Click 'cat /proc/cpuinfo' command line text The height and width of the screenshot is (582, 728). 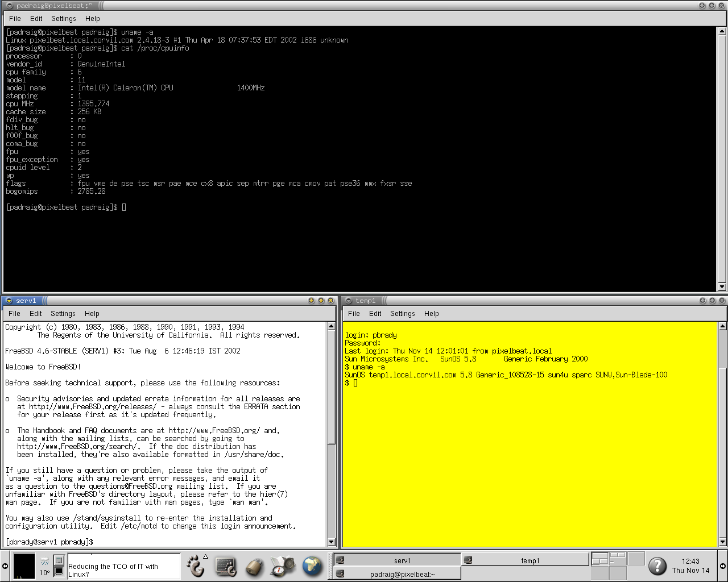pyautogui.click(x=155, y=48)
